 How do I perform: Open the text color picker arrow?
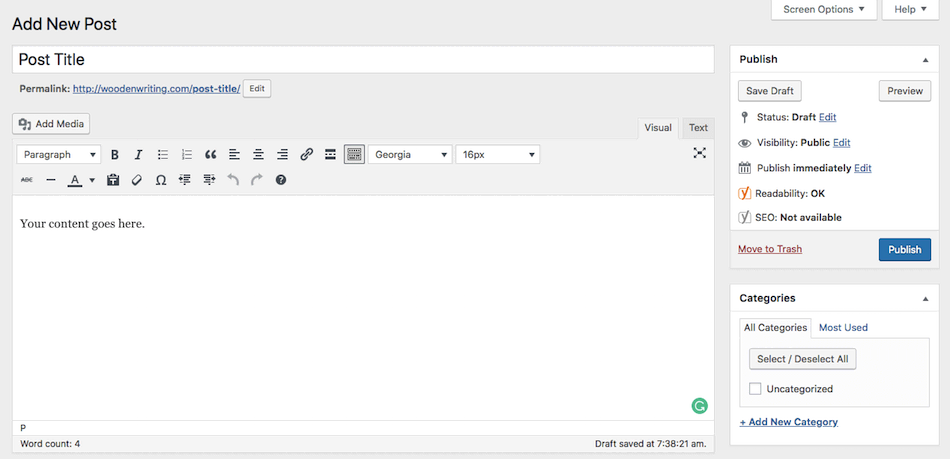(x=92, y=180)
